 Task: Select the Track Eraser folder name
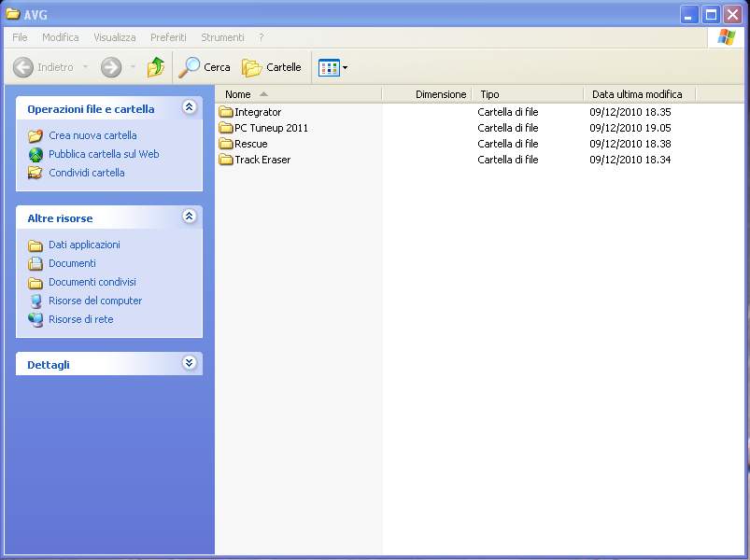point(262,160)
